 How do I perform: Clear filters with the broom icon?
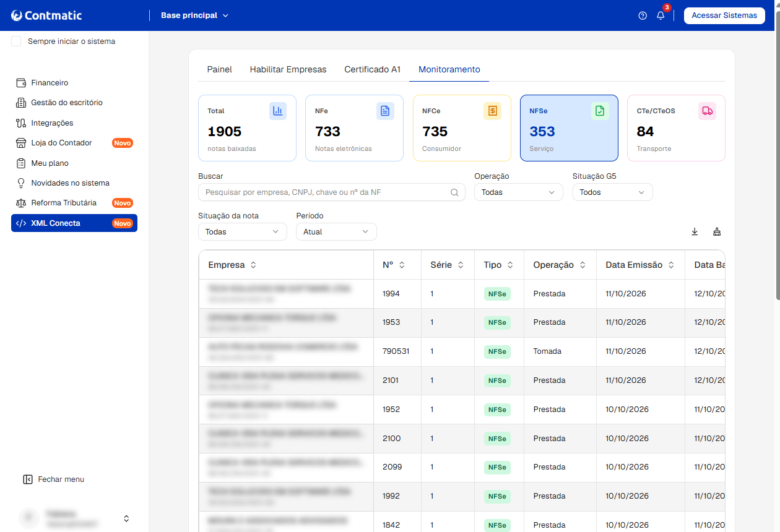click(717, 232)
